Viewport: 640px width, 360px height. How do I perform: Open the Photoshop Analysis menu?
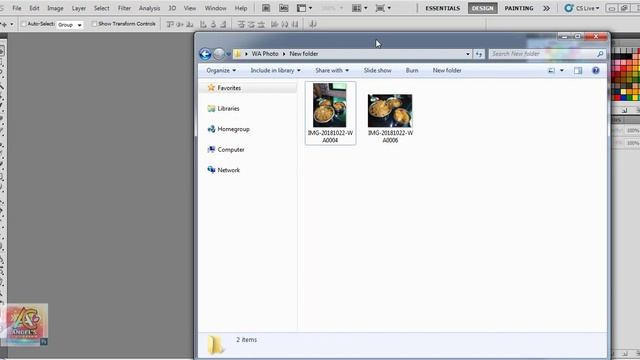(x=149, y=8)
